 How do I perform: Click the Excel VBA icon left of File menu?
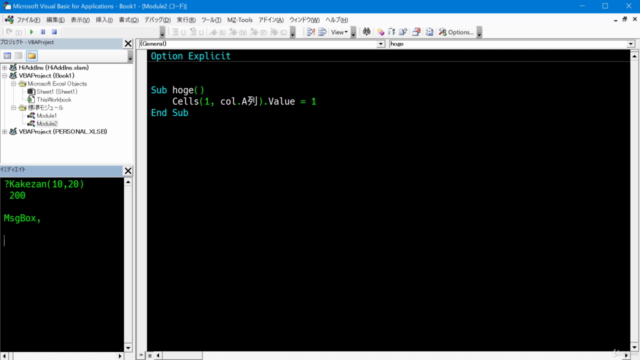point(9,20)
